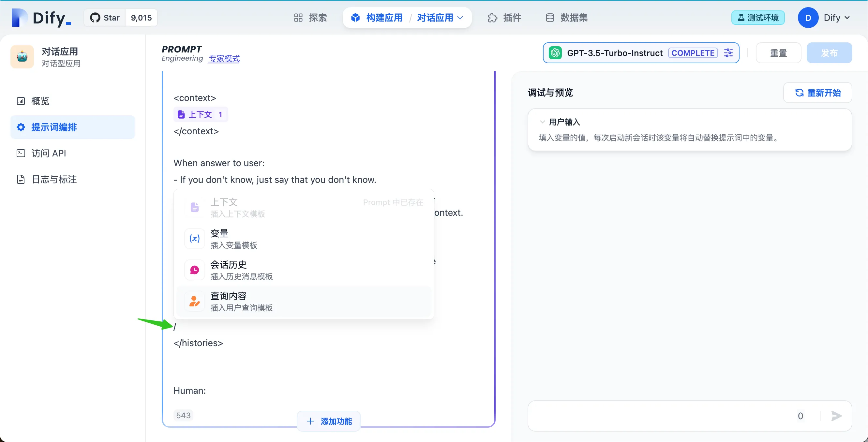This screenshot has width=868, height=442.
Task: Click the GitHub Star button
Action: [x=105, y=18]
